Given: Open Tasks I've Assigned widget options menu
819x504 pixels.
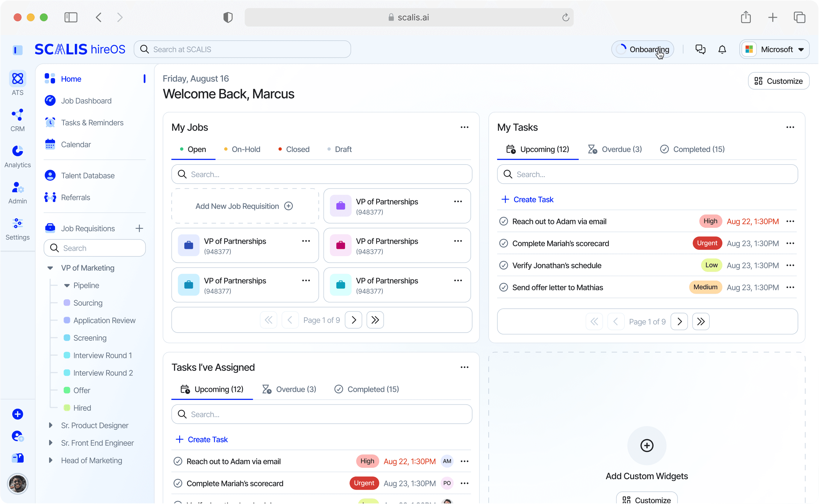Looking at the screenshot, I should 464,367.
